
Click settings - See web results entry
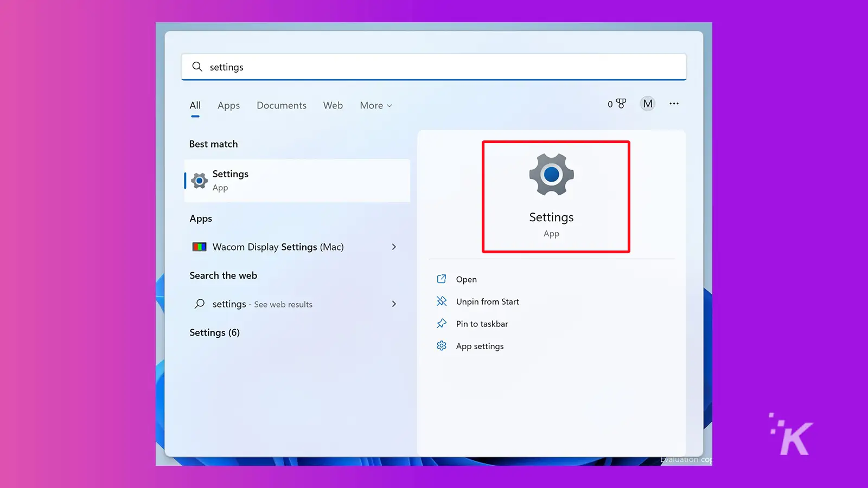[297, 304]
